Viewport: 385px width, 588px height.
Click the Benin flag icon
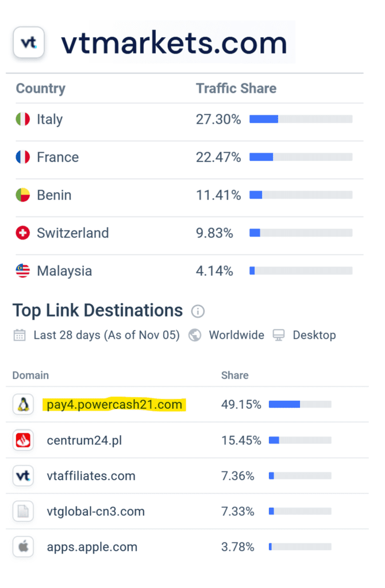tap(23, 195)
